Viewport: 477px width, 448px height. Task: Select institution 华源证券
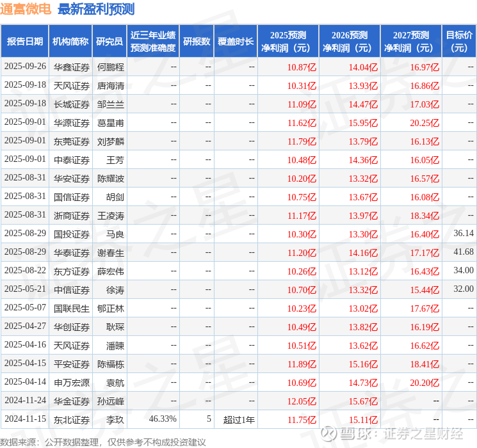click(72, 123)
